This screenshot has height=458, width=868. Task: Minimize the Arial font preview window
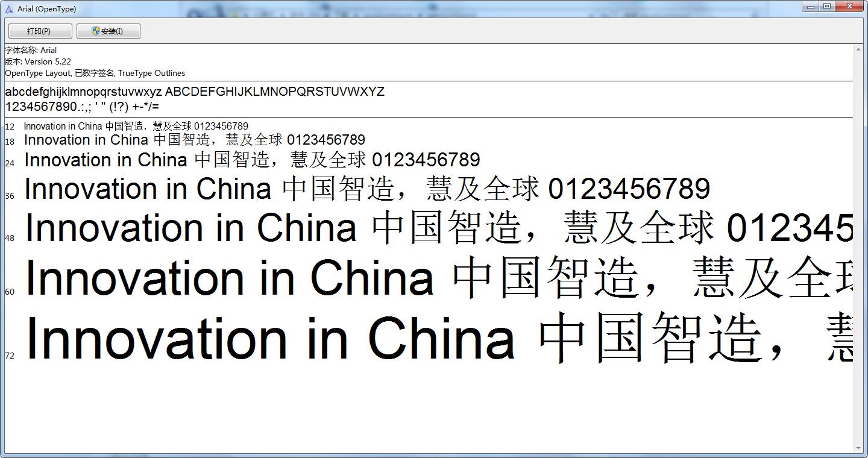coord(811,7)
